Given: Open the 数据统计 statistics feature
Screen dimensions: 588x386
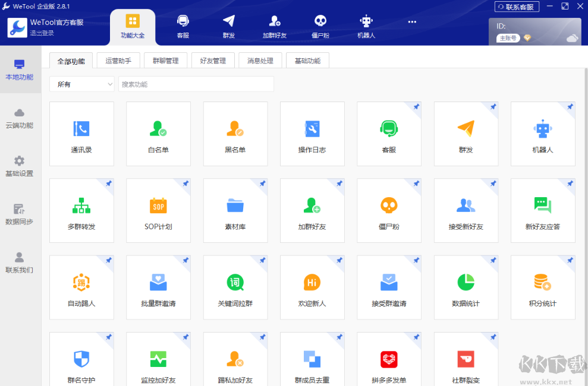Looking at the screenshot, I should pos(466,287).
